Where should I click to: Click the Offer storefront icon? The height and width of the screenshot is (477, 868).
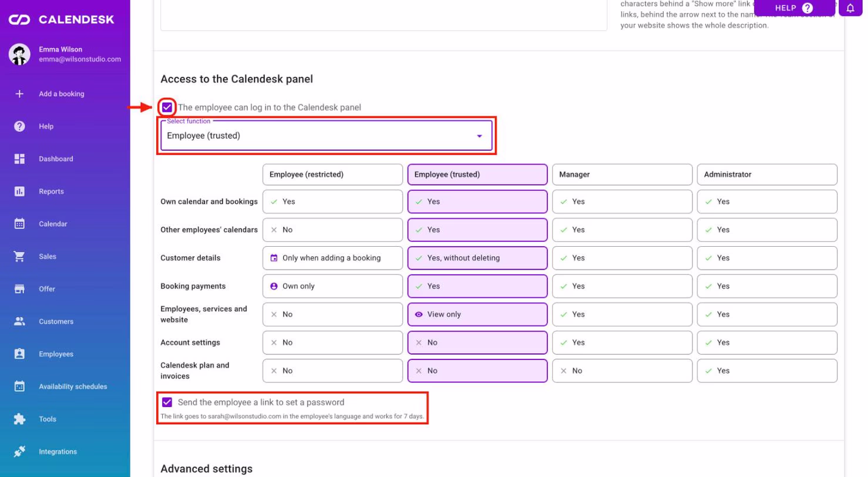click(19, 289)
